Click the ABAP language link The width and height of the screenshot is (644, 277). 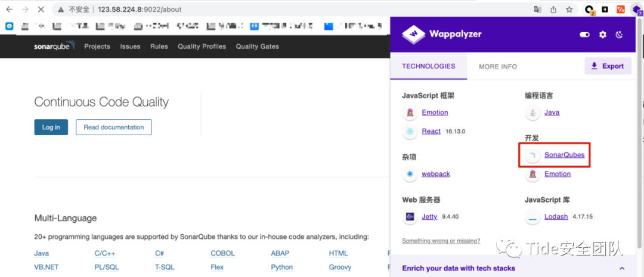280,254
